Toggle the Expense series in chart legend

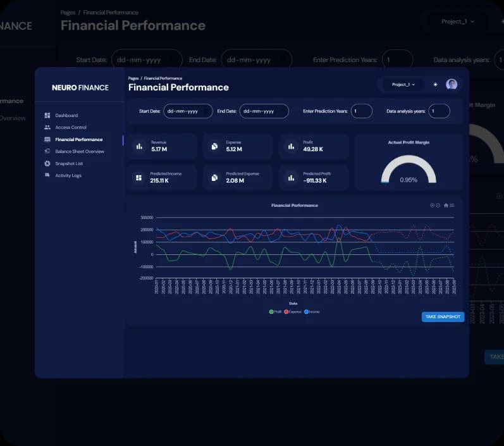tap(293, 312)
